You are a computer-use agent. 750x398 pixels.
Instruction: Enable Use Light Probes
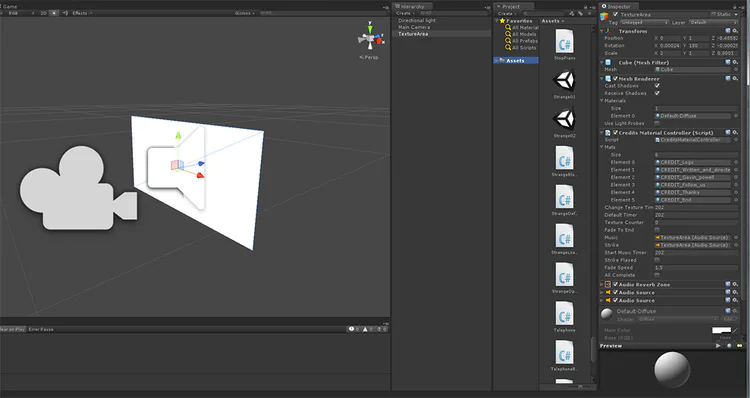tap(657, 123)
